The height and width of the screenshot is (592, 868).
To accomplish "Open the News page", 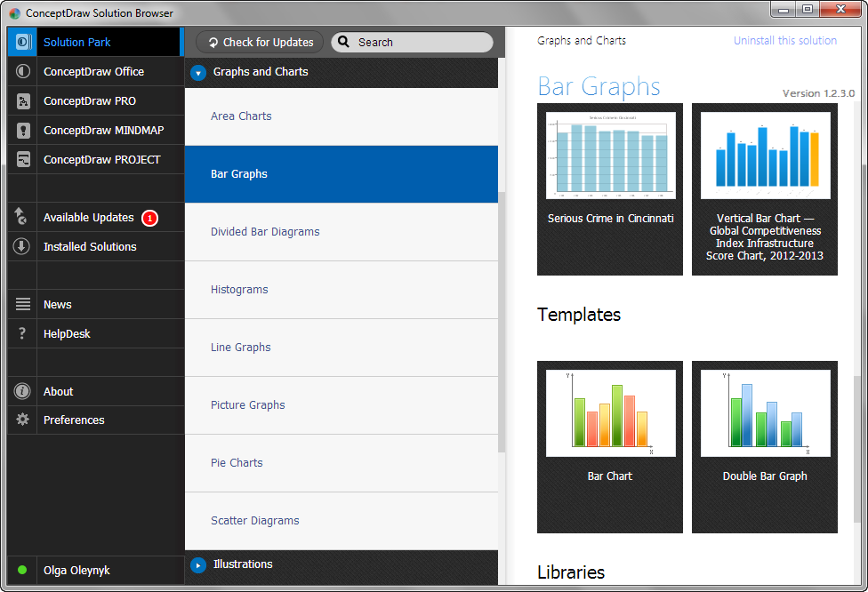I will tap(95, 304).
